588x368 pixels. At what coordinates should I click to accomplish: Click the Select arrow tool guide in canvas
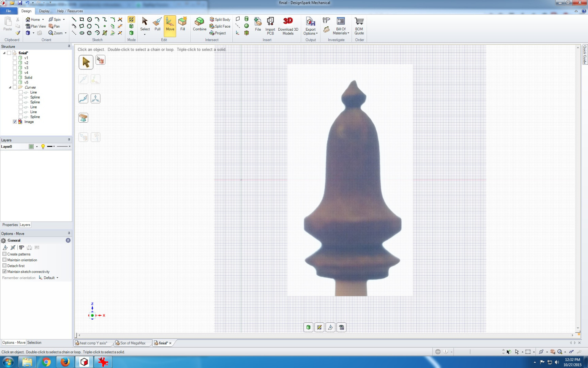(86, 62)
